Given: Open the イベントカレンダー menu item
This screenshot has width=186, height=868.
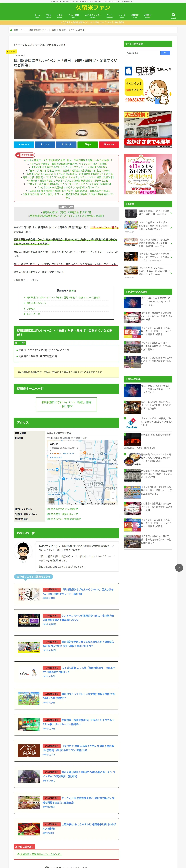Looking at the screenshot, I should pyautogui.click(x=93, y=16).
